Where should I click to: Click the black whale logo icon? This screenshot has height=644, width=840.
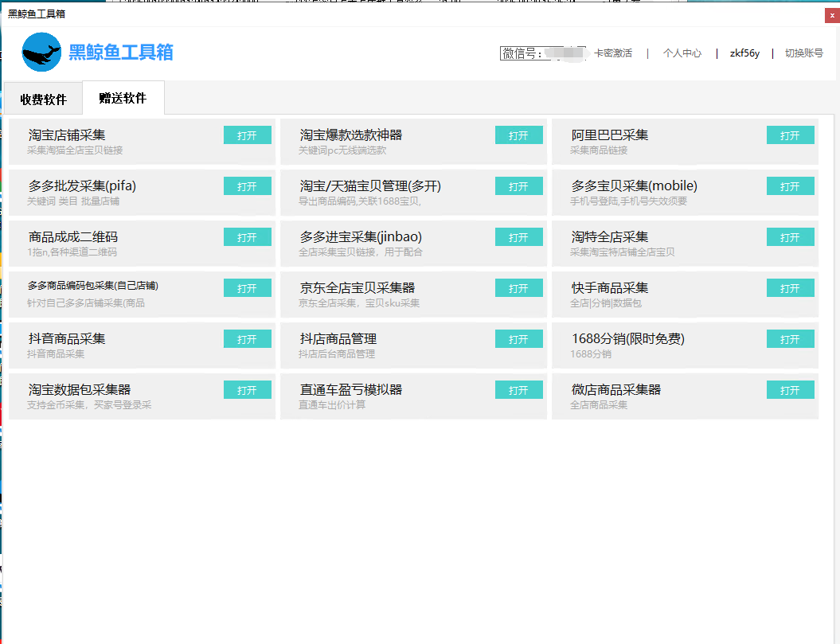coord(41,53)
